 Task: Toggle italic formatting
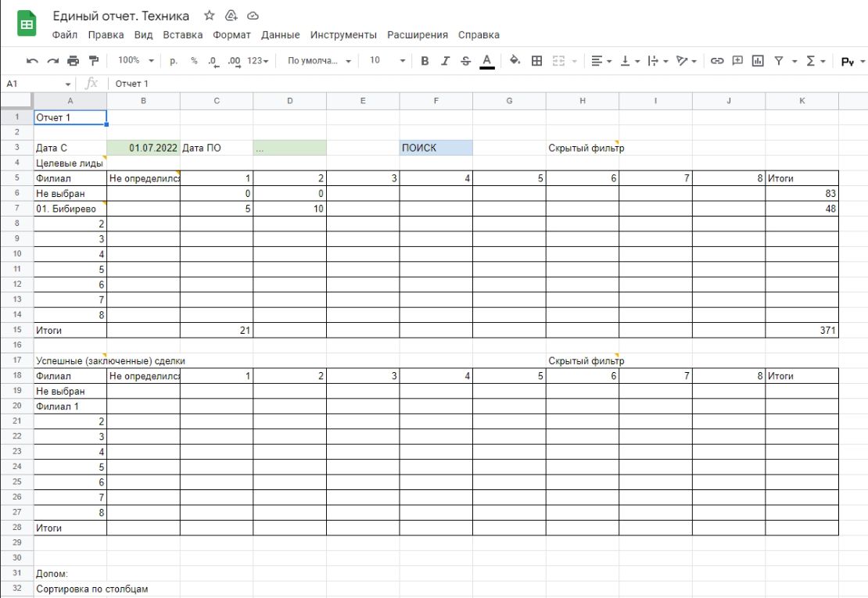(445, 61)
